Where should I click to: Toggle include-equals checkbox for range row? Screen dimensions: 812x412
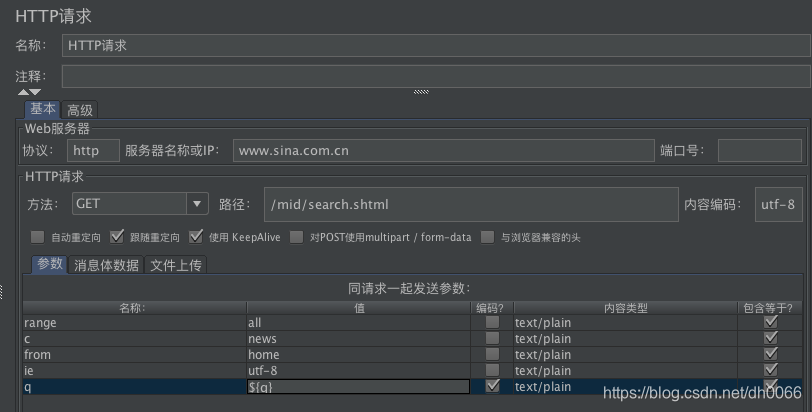(771, 322)
